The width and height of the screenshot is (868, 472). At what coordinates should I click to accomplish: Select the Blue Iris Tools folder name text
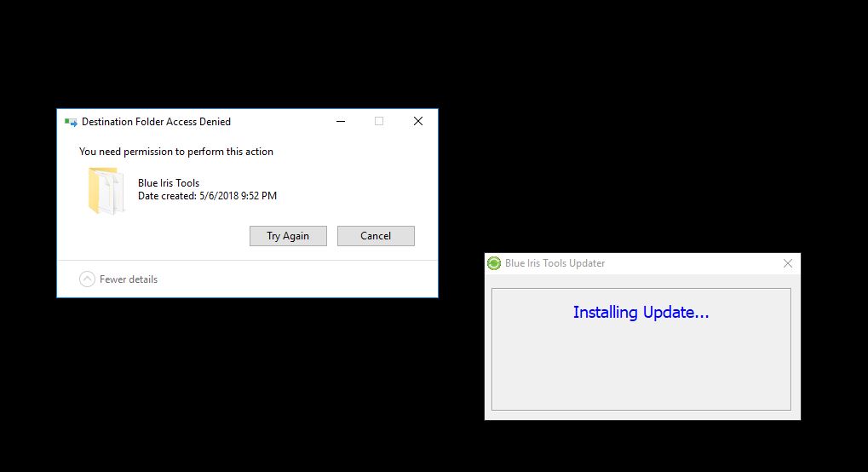pos(169,183)
